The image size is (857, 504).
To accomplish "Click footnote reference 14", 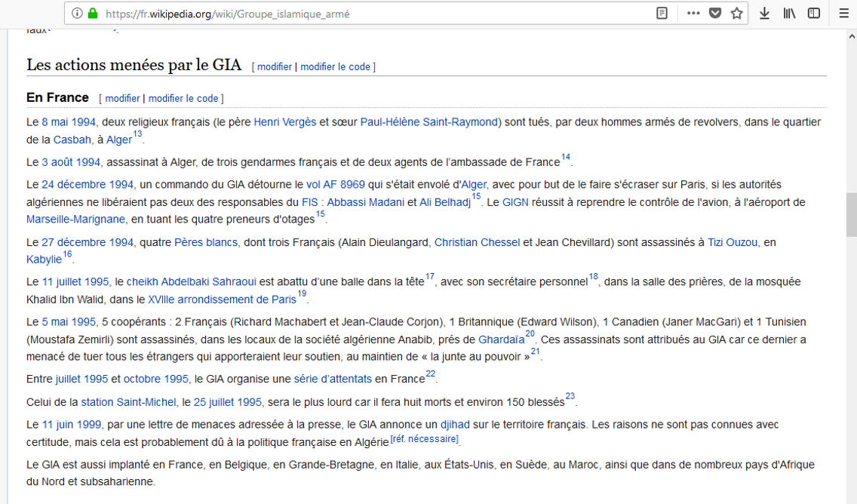I will [x=566, y=157].
